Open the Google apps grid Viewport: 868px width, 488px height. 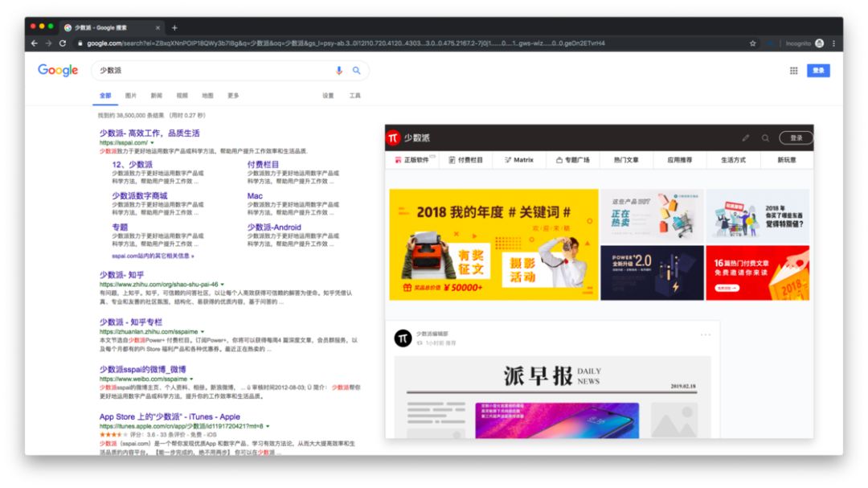coord(794,71)
